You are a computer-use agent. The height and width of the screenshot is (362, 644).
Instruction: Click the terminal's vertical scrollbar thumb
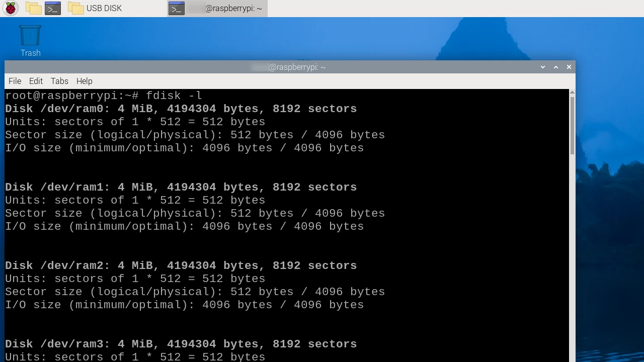point(572,126)
